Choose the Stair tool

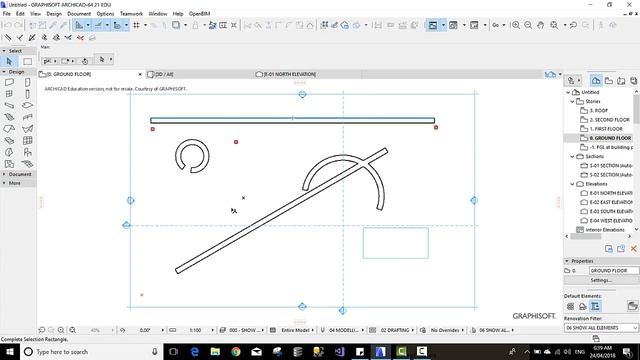point(9,117)
